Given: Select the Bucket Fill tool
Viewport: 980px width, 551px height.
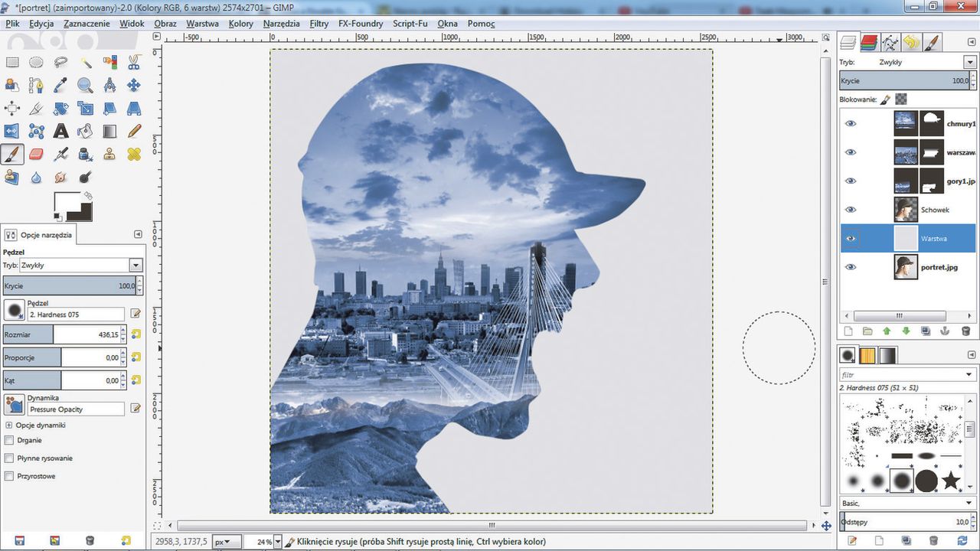Looking at the screenshot, I should tap(85, 132).
